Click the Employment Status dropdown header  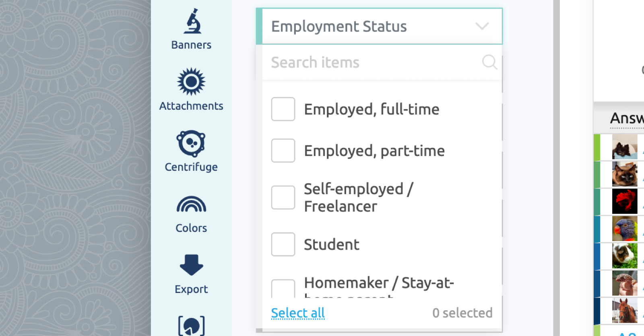[x=379, y=26]
